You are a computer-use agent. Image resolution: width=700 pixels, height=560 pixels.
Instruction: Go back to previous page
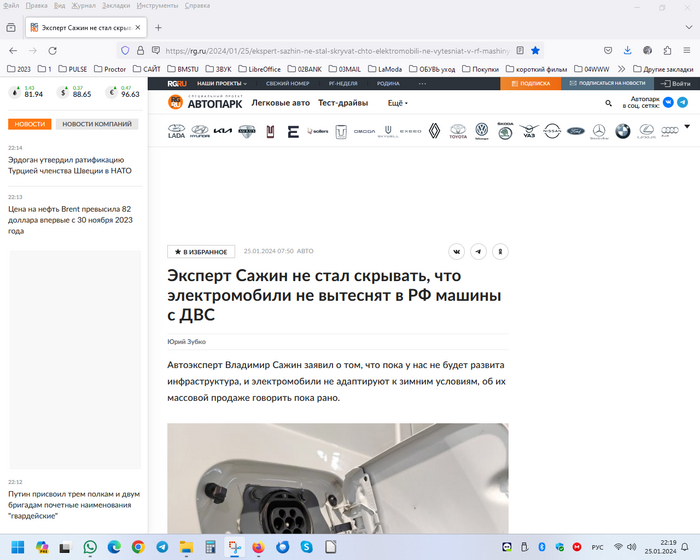coord(13,50)
